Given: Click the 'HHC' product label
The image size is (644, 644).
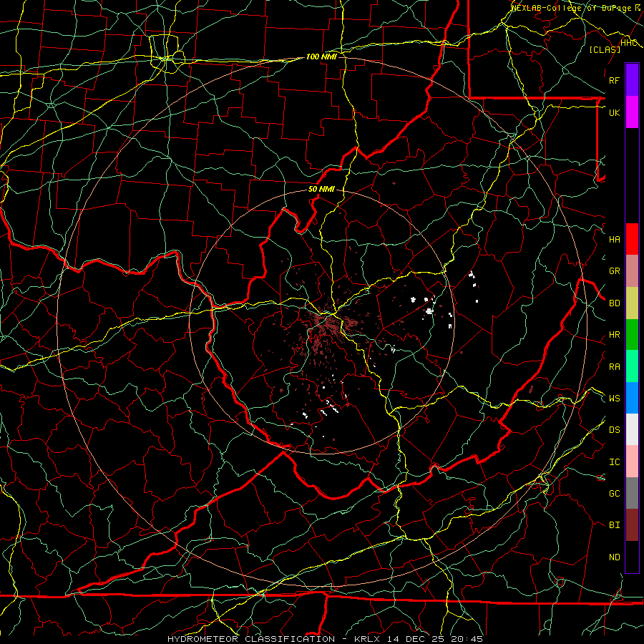Looking at the screenshot, I should (629, 43).
